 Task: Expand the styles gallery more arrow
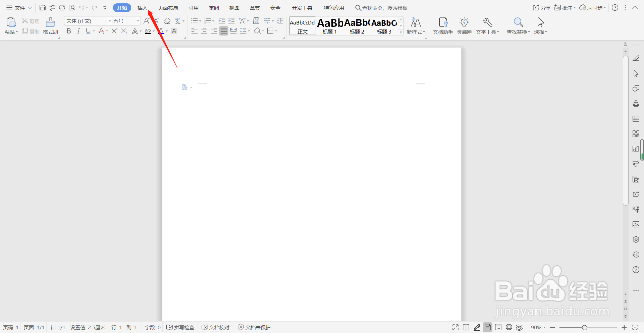400,33
